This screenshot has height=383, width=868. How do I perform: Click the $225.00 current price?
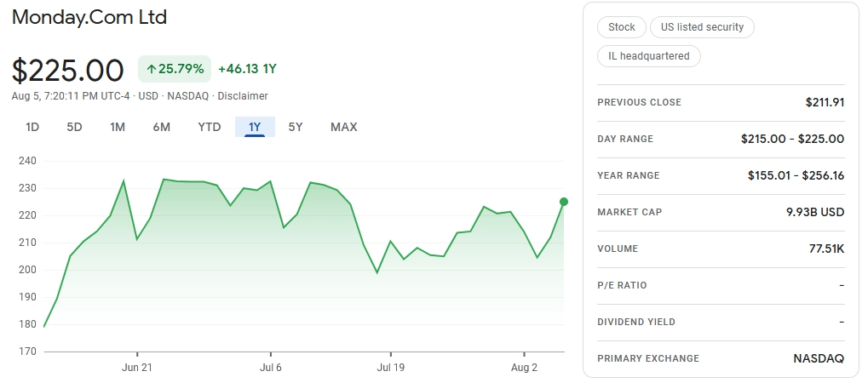pos(67,71)
